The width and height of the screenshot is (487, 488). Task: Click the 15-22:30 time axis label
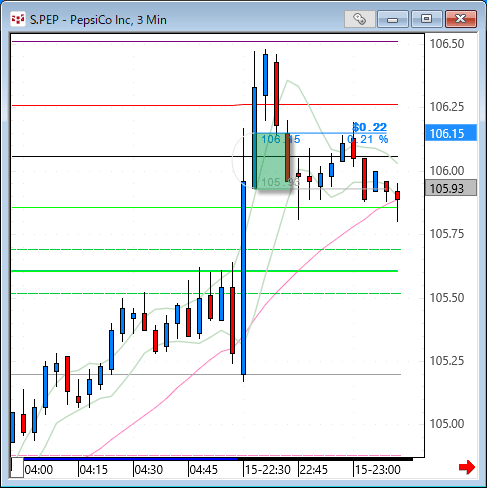(268, 470)
